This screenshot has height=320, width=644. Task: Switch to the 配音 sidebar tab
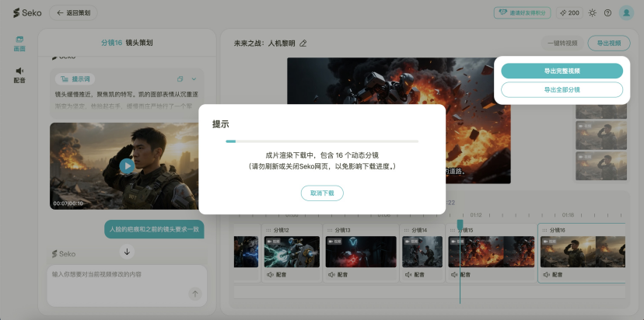coord(19,75)
